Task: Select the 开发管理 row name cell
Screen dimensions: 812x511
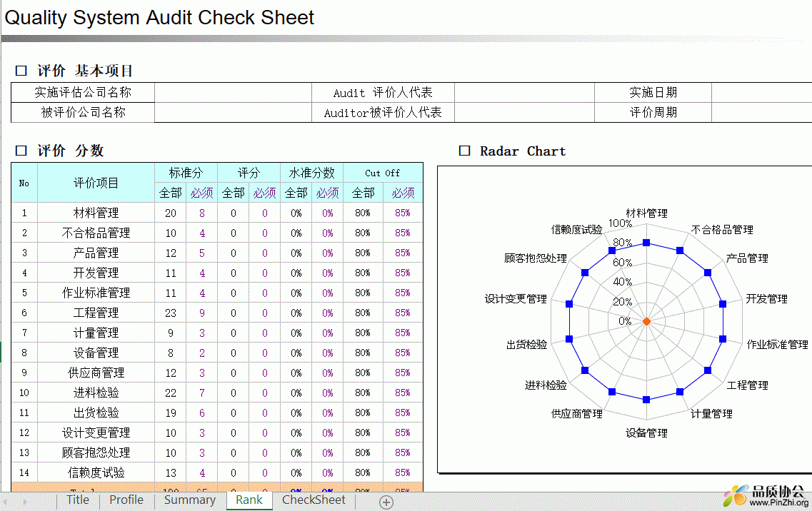Action: click(96, 273)
